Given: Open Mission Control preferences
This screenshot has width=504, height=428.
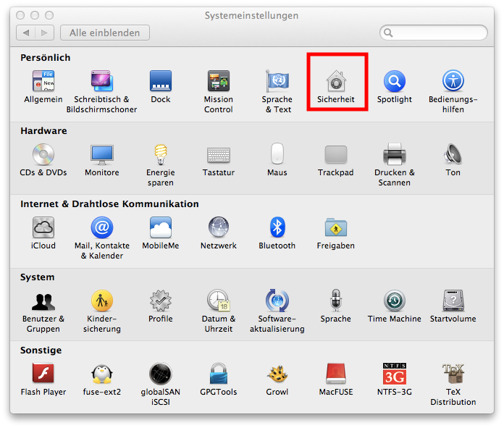Looking at the screenshot, I should point(218,81).
